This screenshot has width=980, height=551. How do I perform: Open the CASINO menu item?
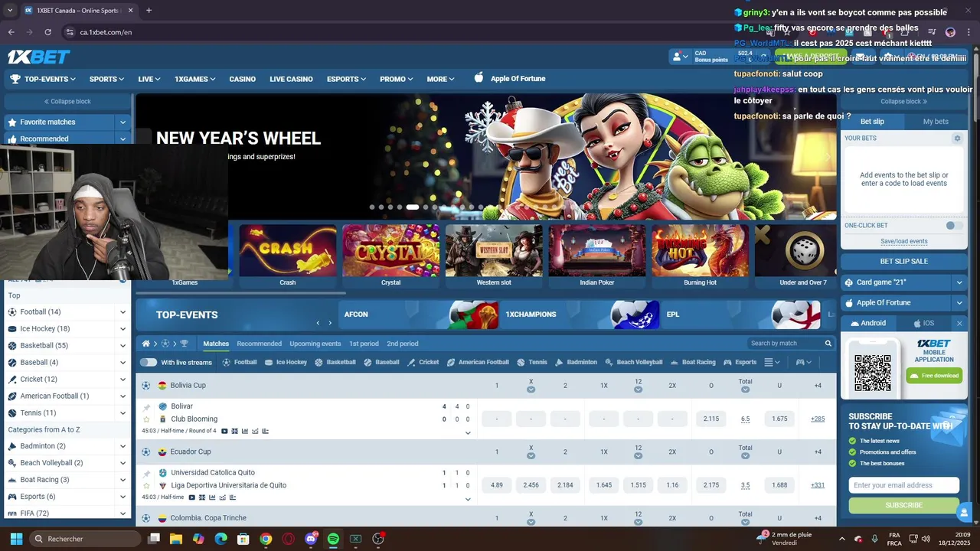pyautogui.click(x=242, y=79)
